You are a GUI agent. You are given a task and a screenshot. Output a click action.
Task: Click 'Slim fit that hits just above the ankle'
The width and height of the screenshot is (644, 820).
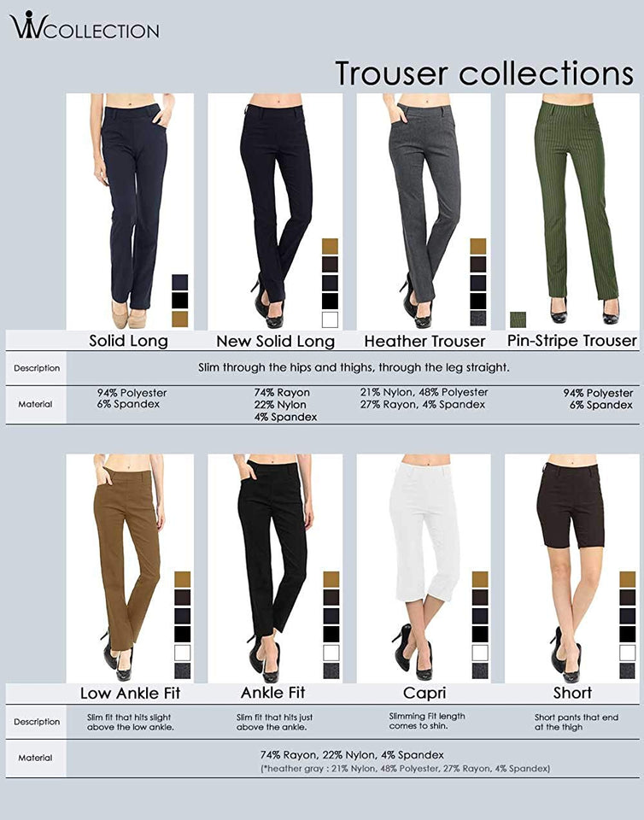click(x=274, y=723)
